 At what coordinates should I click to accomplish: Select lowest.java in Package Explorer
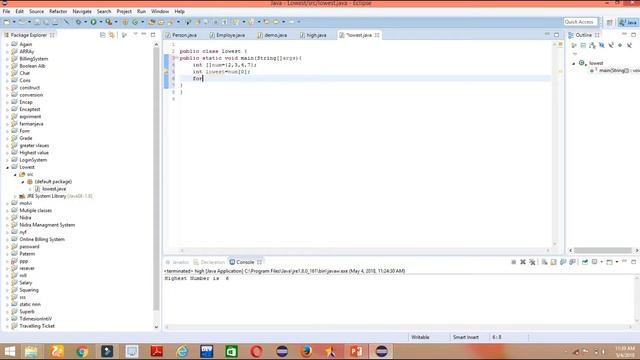point(54,189)
